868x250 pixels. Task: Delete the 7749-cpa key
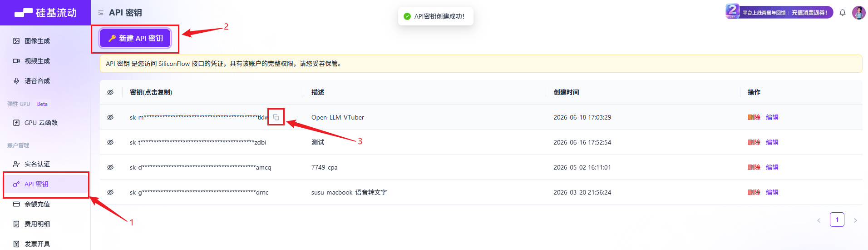click(754, 167)
